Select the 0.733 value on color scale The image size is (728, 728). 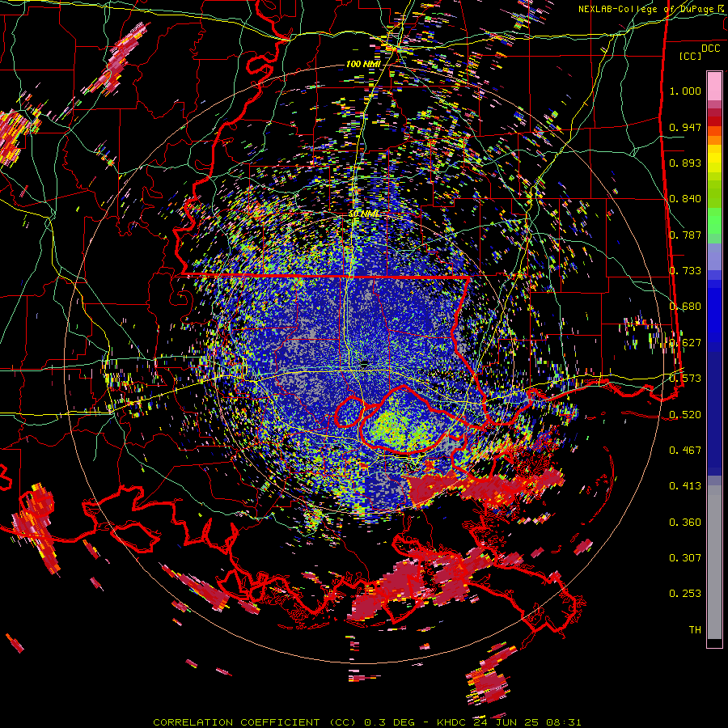coord(685,271)
